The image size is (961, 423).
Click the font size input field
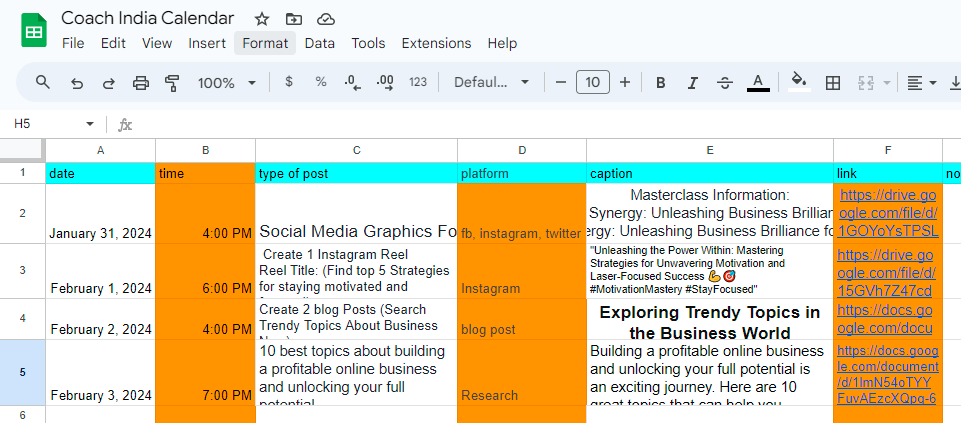(x=593, y=83)
